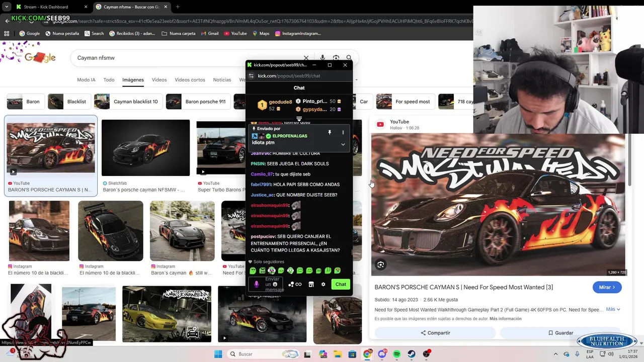
Task: Switch to the Modo IA tab
Action: [86, 80]
